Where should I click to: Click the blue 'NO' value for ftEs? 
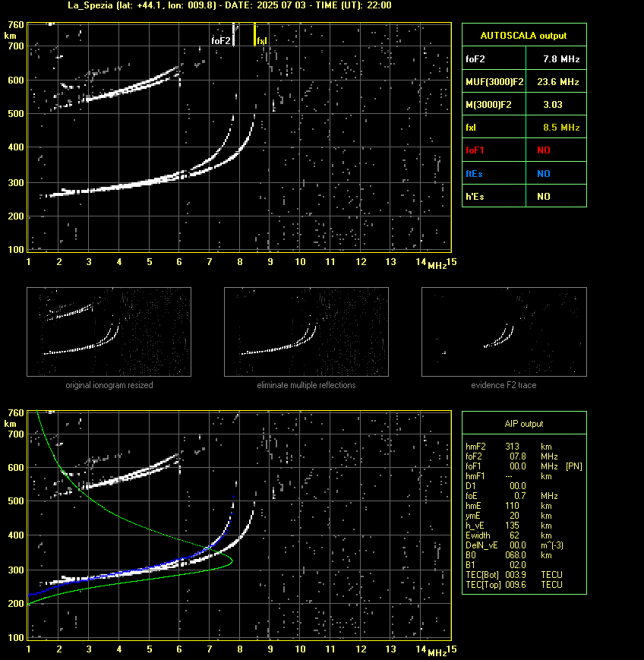pyautogui.click(x=544, y=173)
